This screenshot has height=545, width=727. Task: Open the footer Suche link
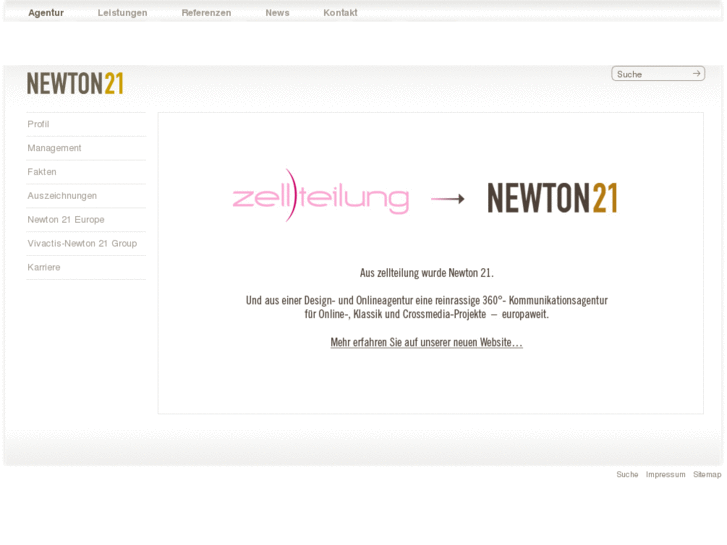pyautogui.click(x=627, y=474)
